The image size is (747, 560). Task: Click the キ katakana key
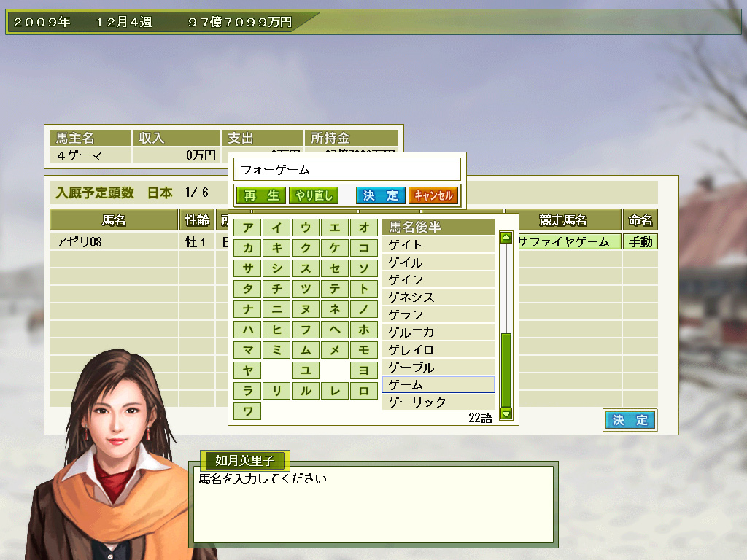click(276, 248)
